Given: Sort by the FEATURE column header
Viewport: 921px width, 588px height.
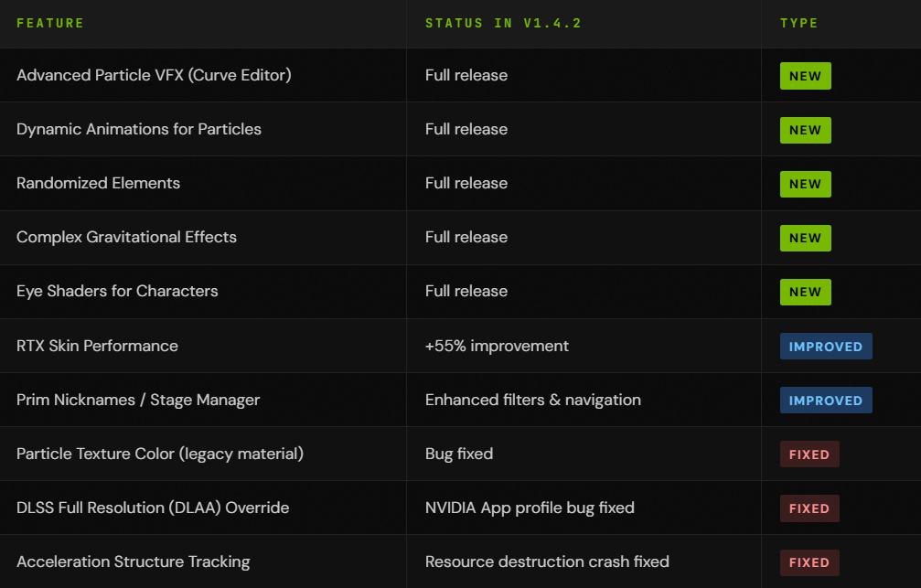Looking at the screenshot, I should 50,23.
